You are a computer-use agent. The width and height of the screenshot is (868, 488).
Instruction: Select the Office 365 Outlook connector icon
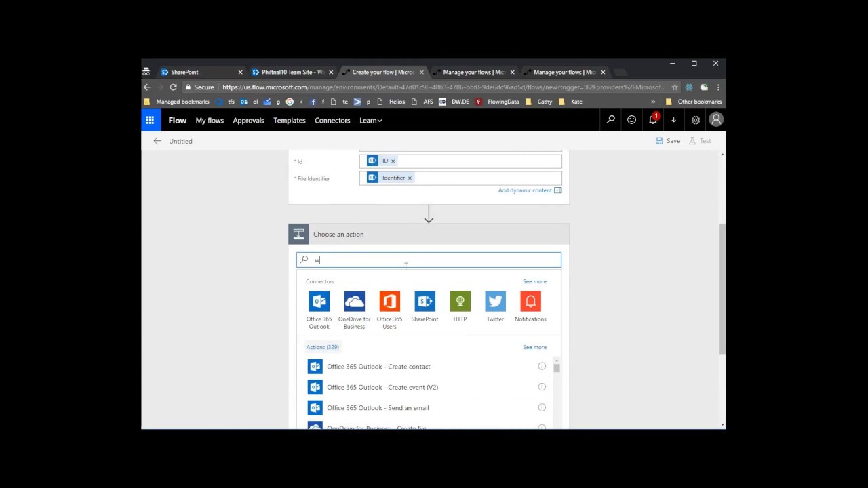(319, 301)
